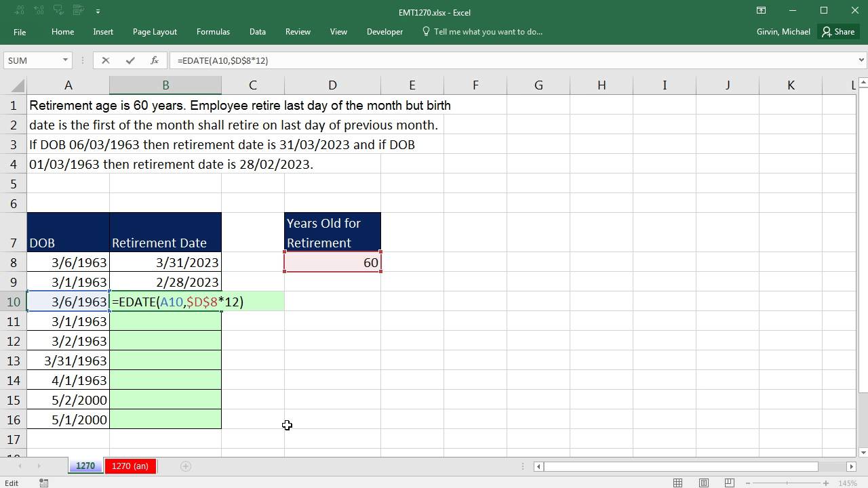This screenshot has width=868, height=488.
Task: Select row 10 header
Action: click(14, 302)
